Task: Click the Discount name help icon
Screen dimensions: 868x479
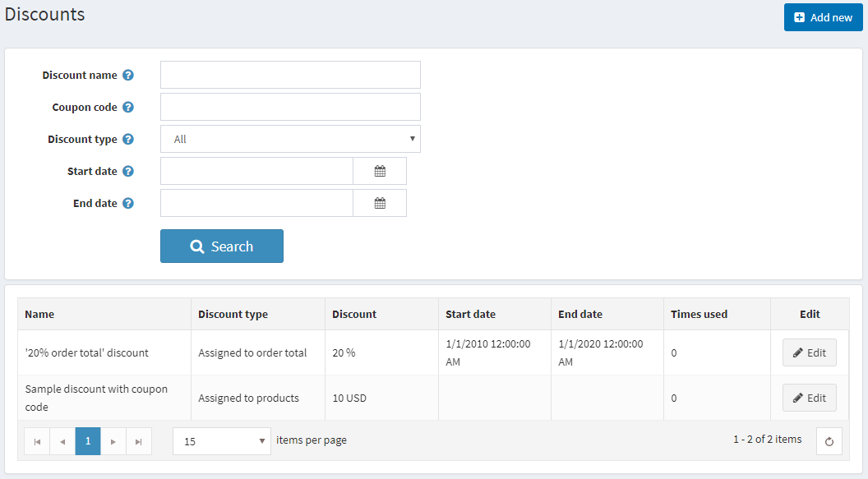Action: [x=128, y=75]
